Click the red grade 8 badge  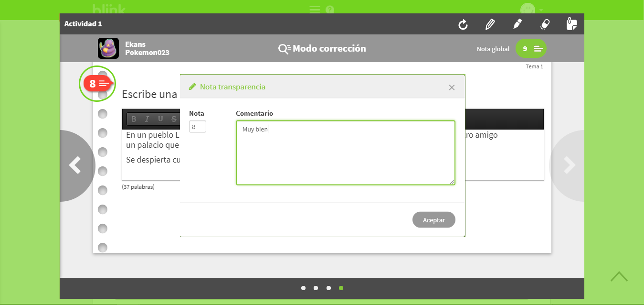97,84
